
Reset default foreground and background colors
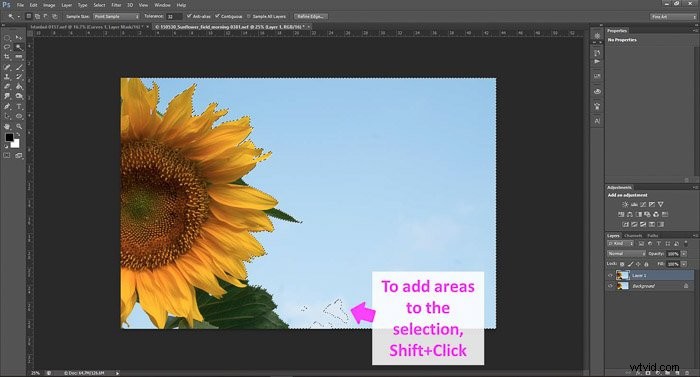coord(6,146)
